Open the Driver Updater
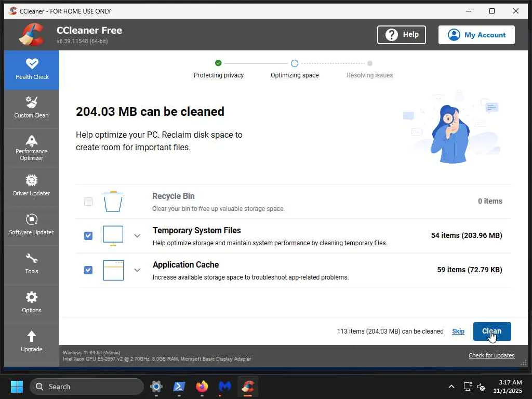 point(32,187)
